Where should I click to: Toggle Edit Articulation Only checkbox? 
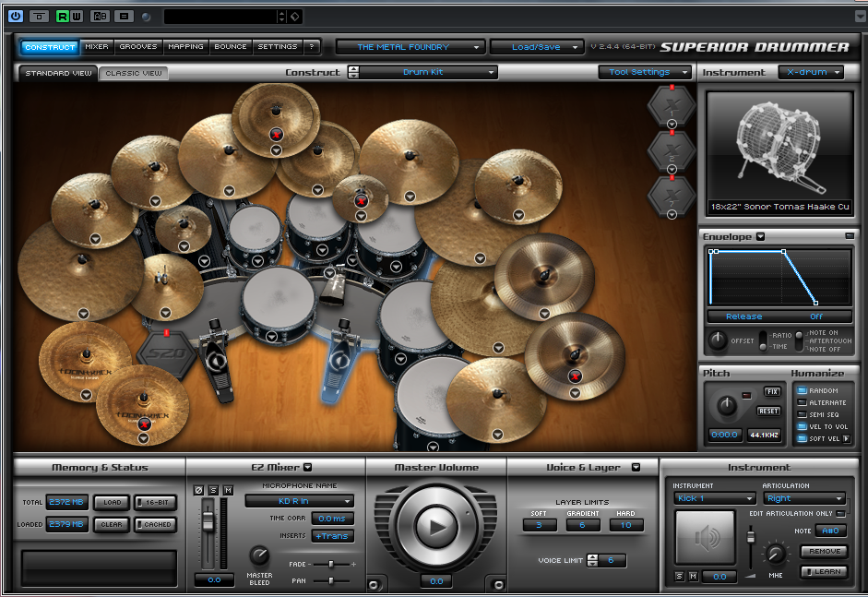tap(841, 513)
